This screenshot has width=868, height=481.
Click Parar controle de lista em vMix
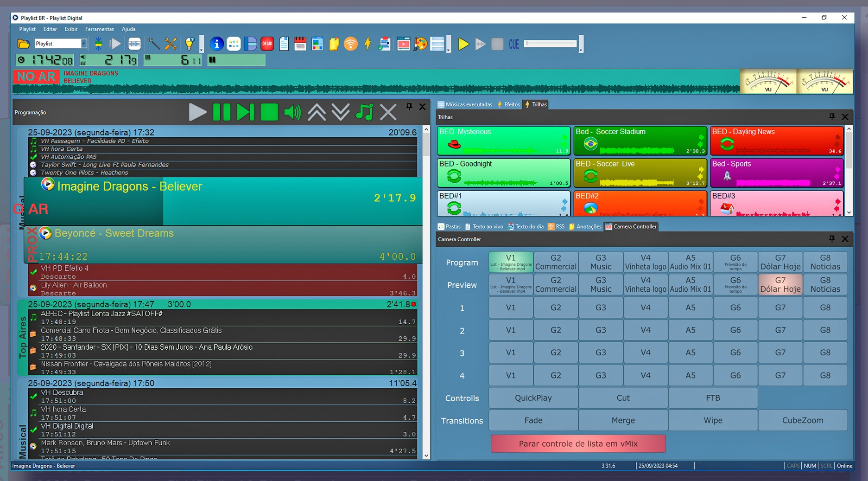coord(578,443)
